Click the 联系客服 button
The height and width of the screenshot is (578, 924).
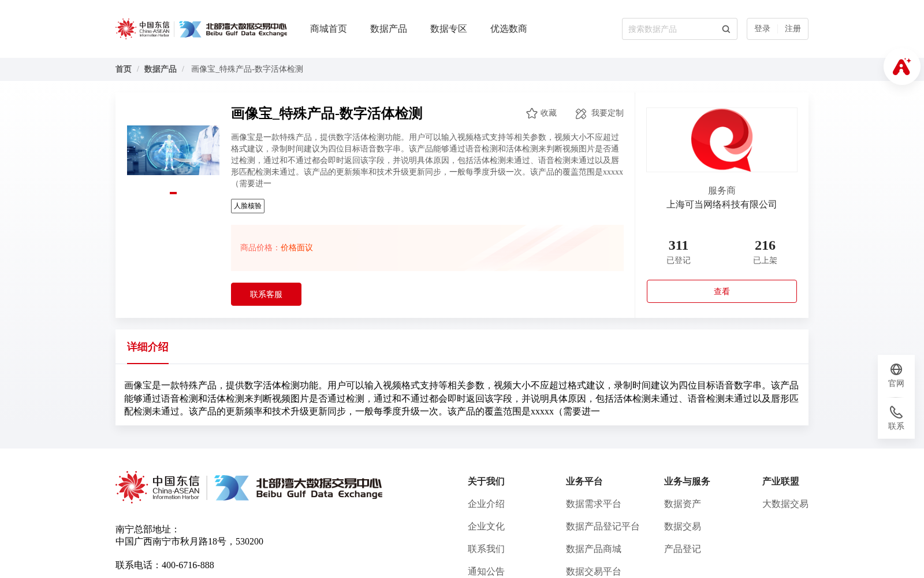tap(266, 294)
